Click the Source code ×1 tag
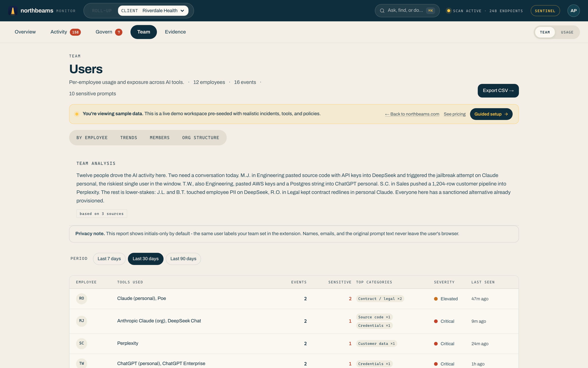The width and height of the screenshot is (588, 368). pos(374,317)
